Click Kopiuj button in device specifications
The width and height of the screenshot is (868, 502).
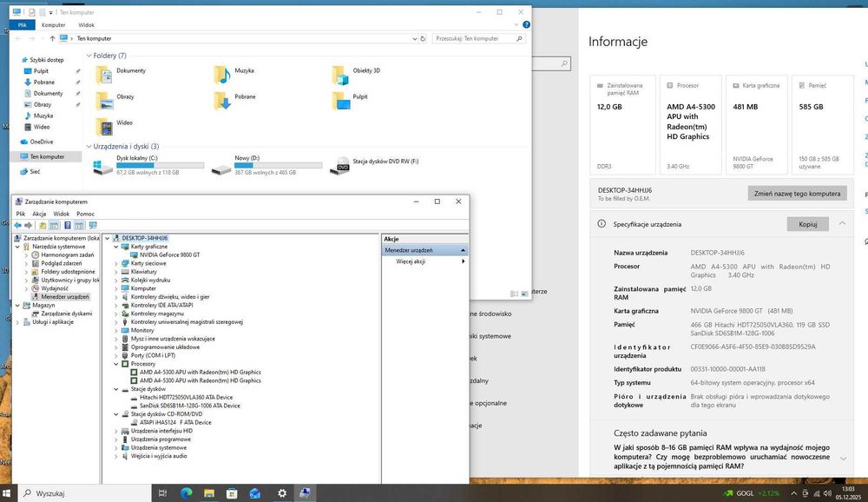tap(807, 224)
